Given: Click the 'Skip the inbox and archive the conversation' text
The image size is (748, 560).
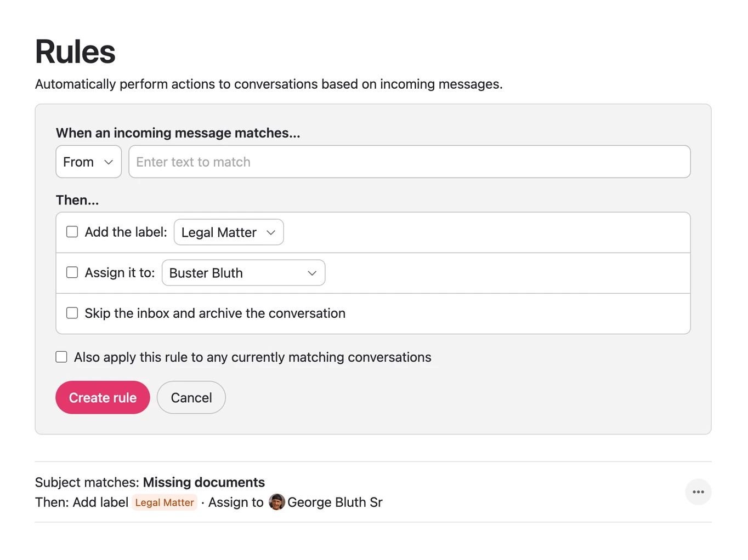Looking at the screenshot, I should pyautogui.click(x=215, y=313).
